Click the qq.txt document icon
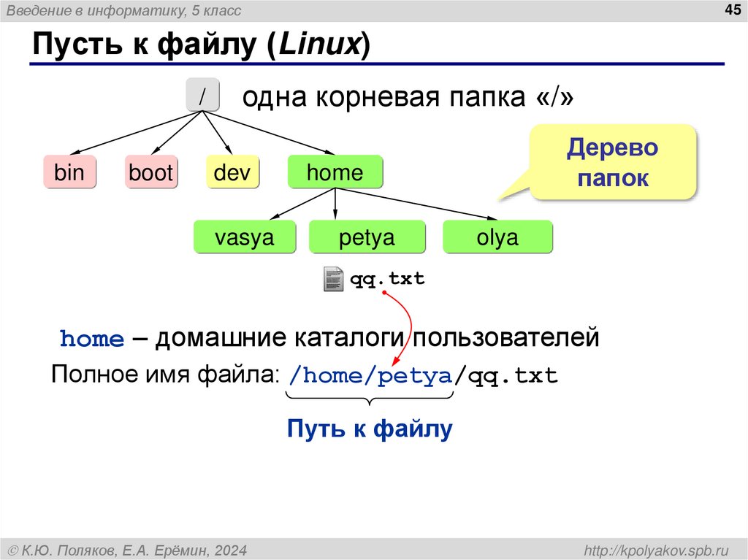 [x=333, y=278]
